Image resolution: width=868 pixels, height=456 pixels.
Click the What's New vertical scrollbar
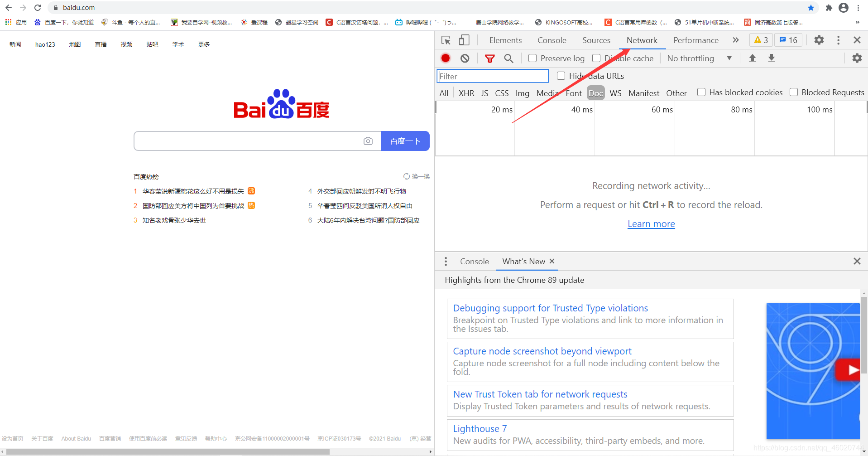click(x=864, y=335)
